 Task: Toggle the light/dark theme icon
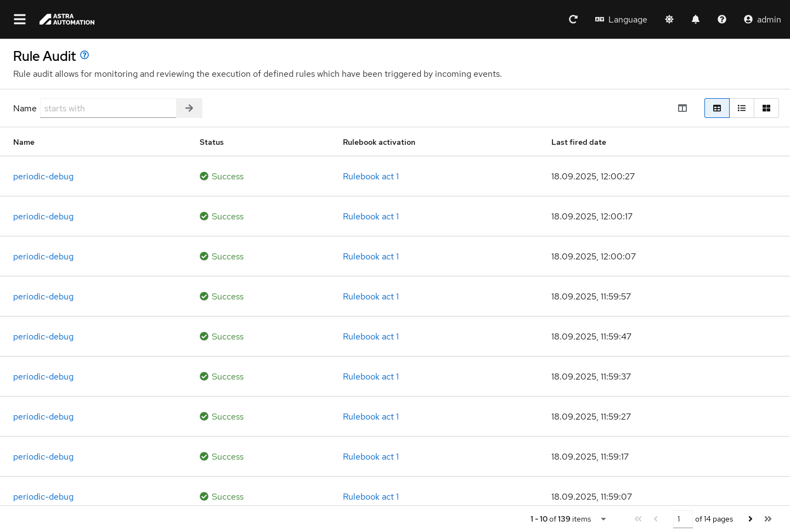669,19
